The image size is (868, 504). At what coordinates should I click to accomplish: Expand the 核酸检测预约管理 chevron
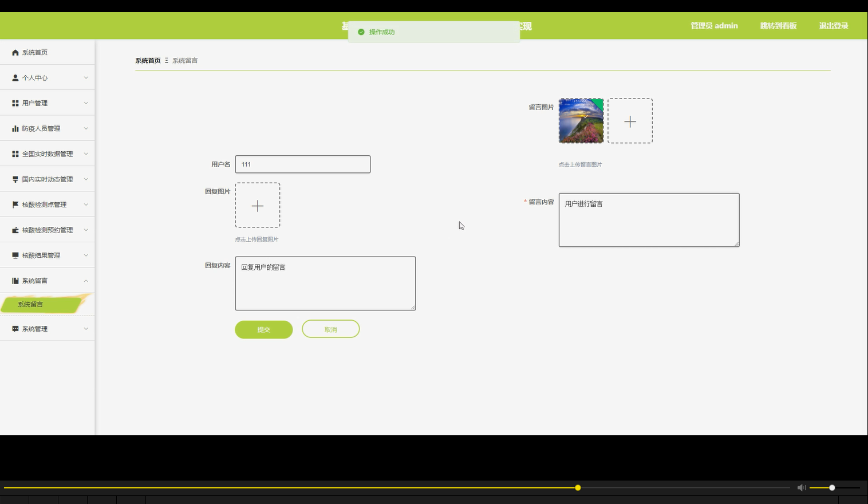pyautogui.click(x=86, y=230)
